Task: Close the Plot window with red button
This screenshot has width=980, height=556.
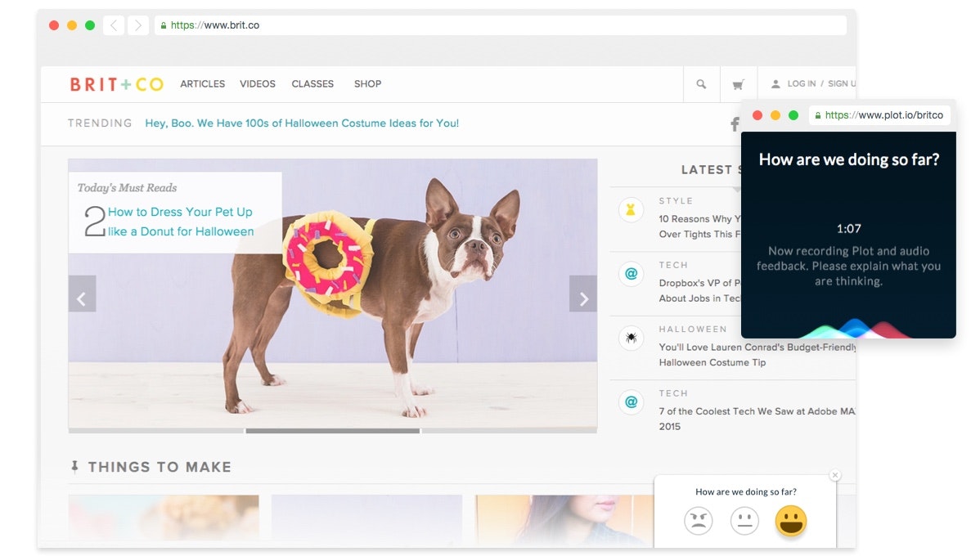Action: point(757,115)
